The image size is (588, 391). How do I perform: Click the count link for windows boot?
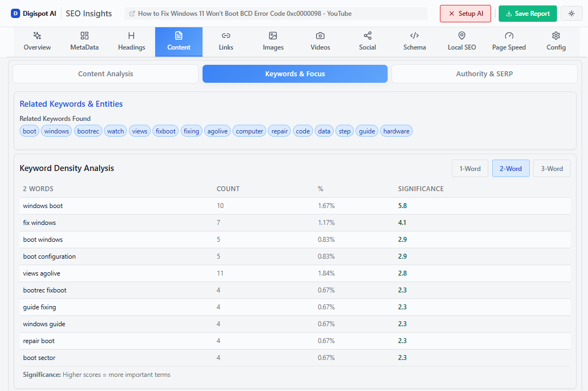[220, 205]
